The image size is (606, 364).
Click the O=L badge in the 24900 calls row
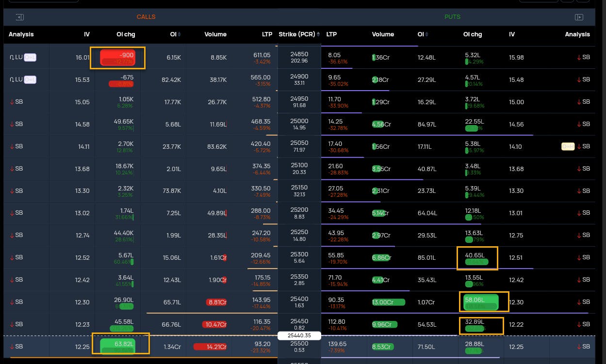coord(30,79)
